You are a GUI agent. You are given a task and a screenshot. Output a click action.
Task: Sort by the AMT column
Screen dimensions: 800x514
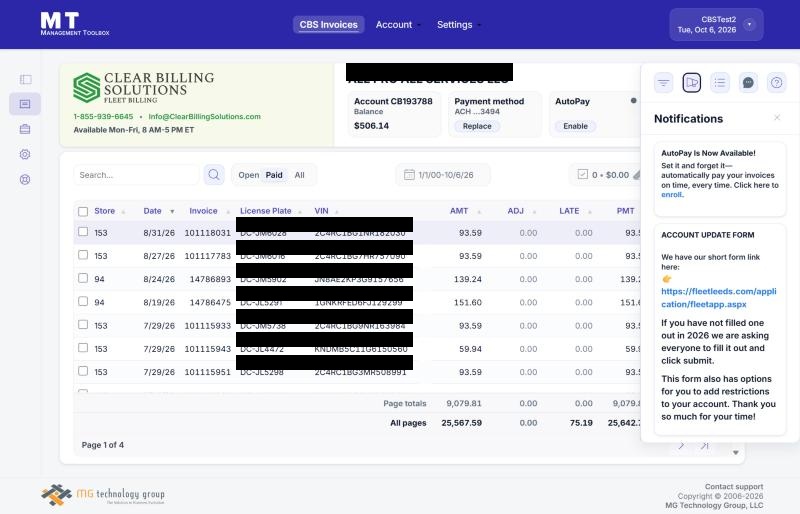pos(465,211)
